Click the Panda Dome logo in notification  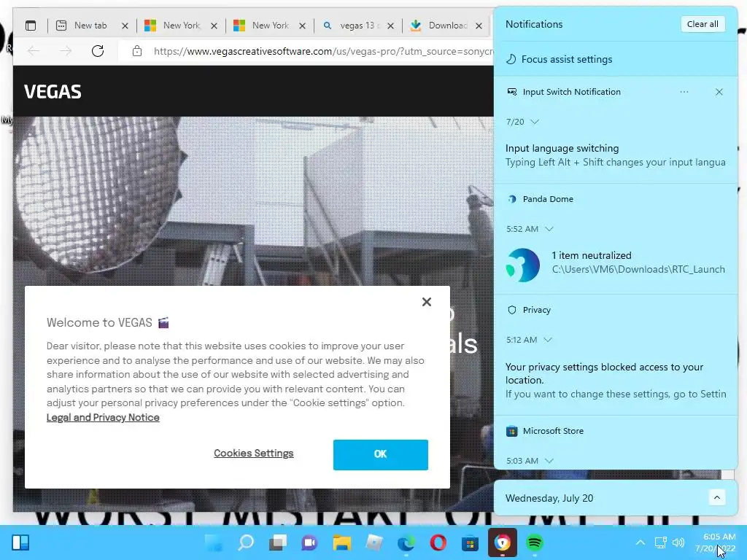point(522,265)
